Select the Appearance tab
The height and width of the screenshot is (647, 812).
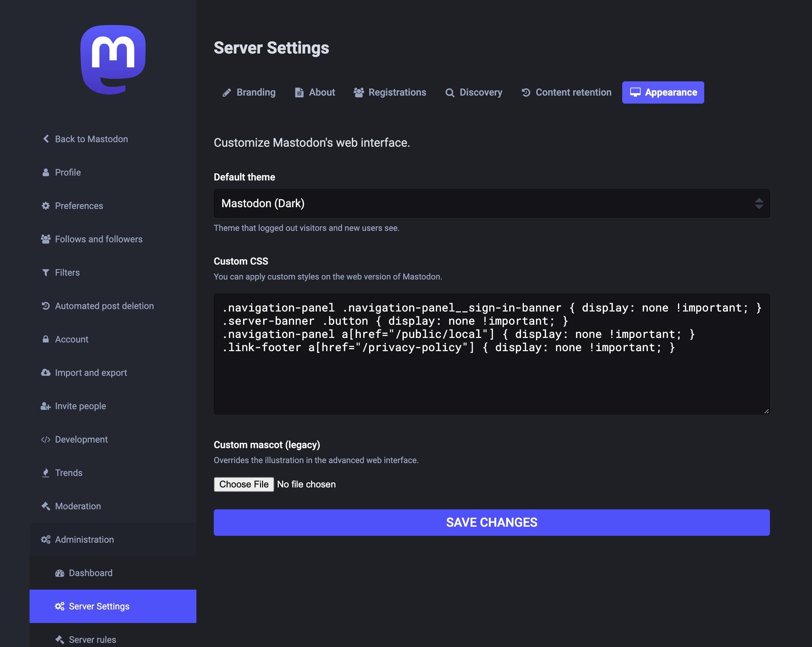click(x=663, y=92)
